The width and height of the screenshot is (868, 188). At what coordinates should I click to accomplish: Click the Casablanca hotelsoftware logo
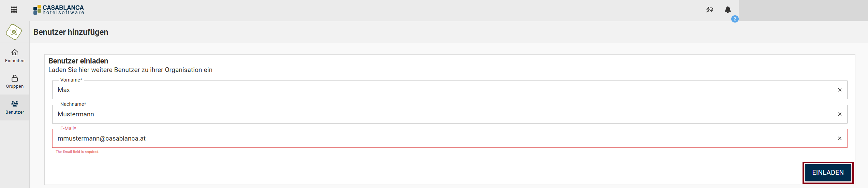[x=59, y=10]
